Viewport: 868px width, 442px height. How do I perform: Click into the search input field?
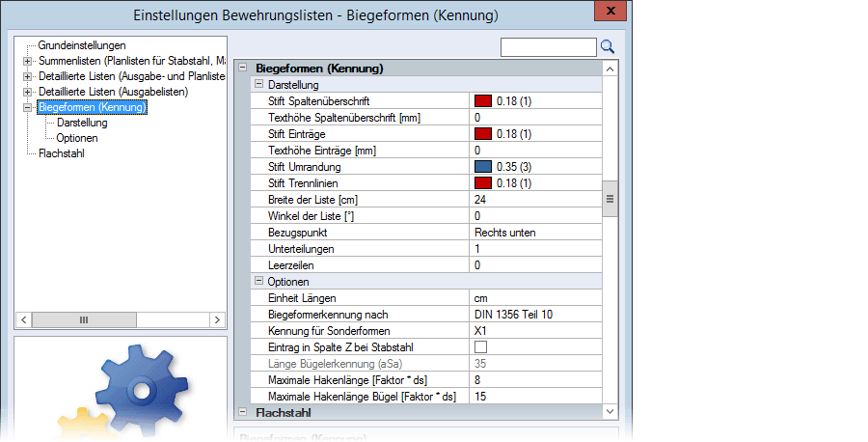(x=548, y=47)
